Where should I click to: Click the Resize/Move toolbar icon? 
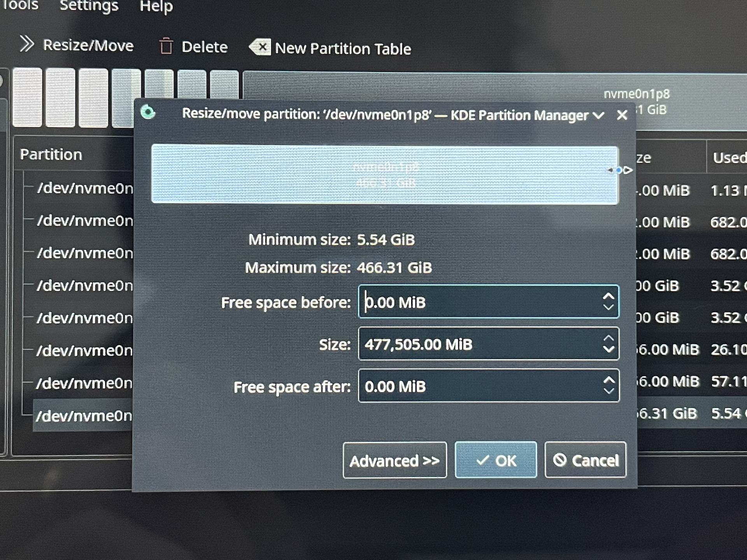(27, 44)
